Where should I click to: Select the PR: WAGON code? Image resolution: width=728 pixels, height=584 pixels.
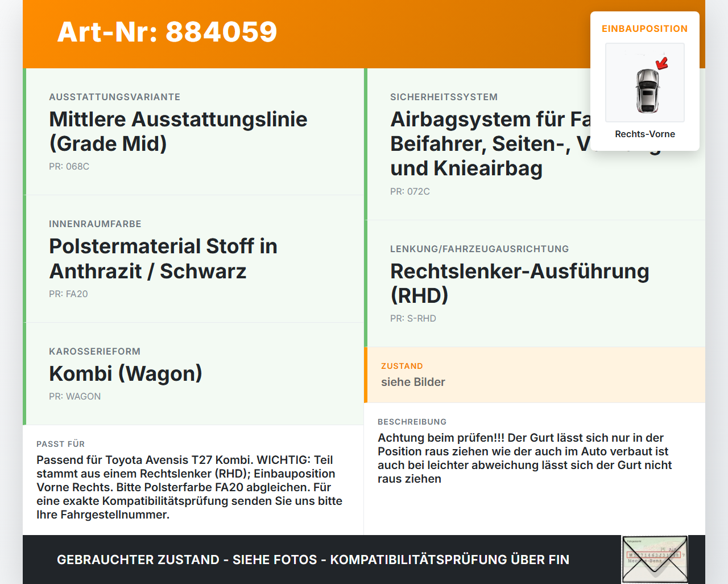[75, 397]
